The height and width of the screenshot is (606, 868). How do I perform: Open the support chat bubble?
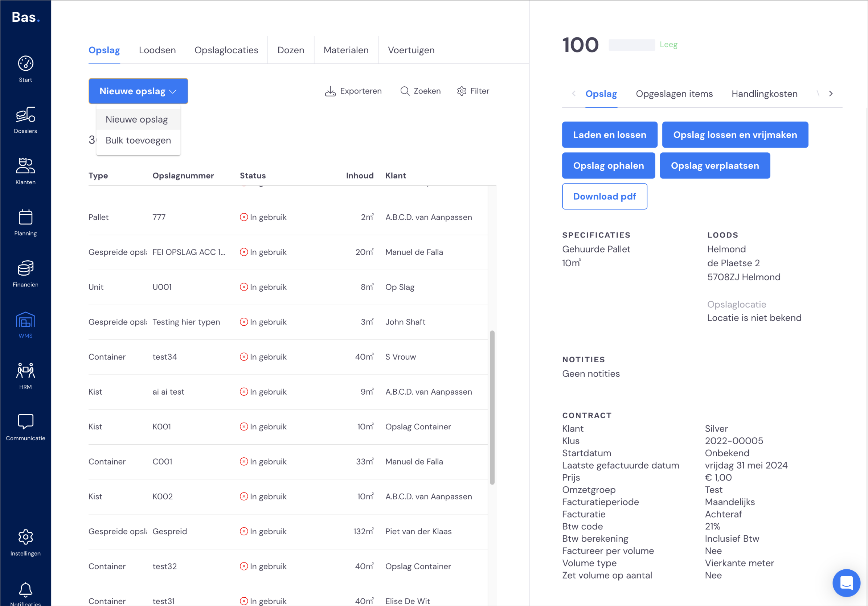(x=846, y=582)
